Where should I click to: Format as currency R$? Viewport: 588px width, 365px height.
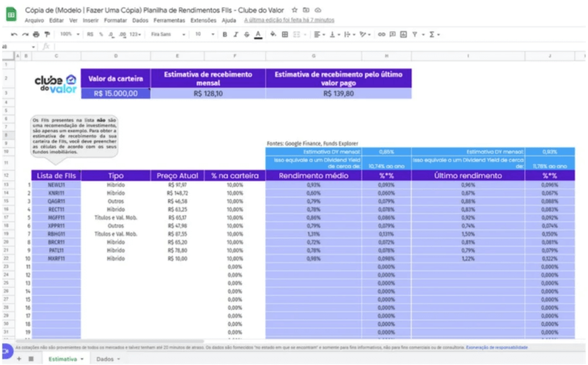click(90, 34)
